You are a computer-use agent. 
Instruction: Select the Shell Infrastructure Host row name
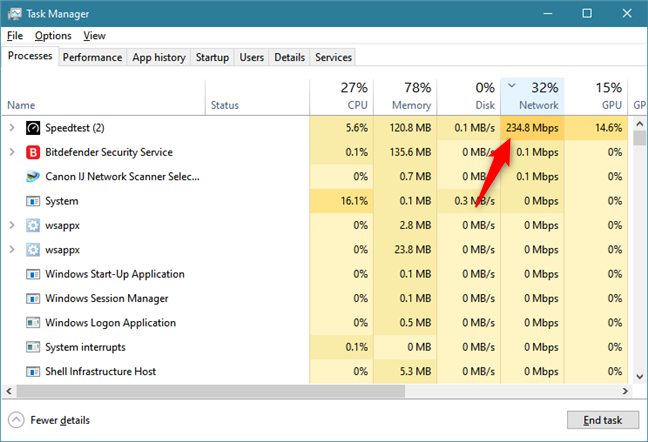point(100,371)
